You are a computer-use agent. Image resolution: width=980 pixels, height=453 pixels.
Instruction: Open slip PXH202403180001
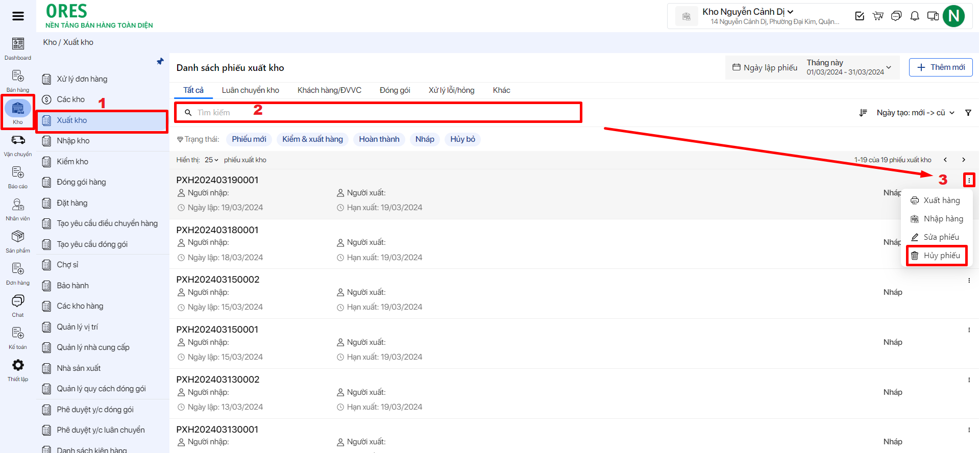(217, 230)
